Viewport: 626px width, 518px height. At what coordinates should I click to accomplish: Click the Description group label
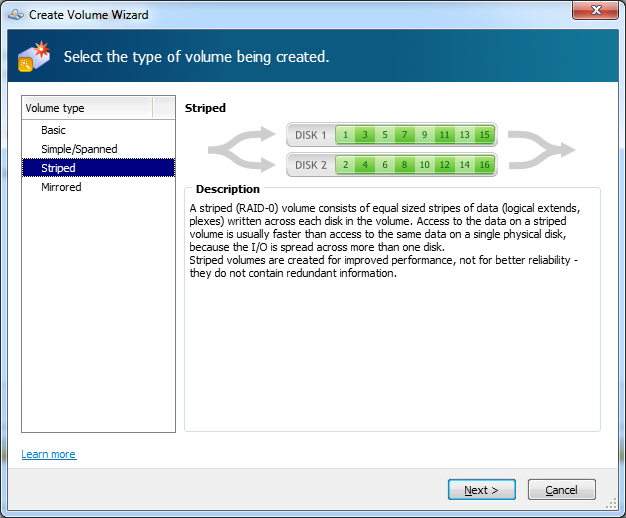(x=228, y=189)
